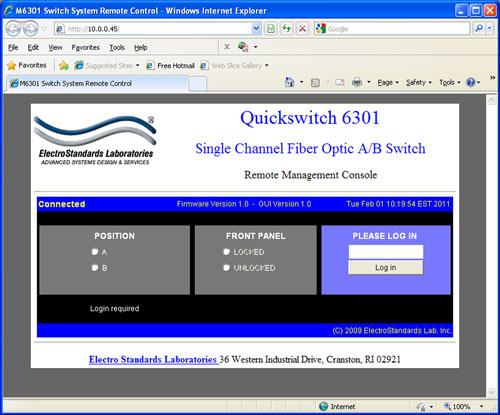Expand the address bar history dropdown
500x415 pixels.
[256, 29]
